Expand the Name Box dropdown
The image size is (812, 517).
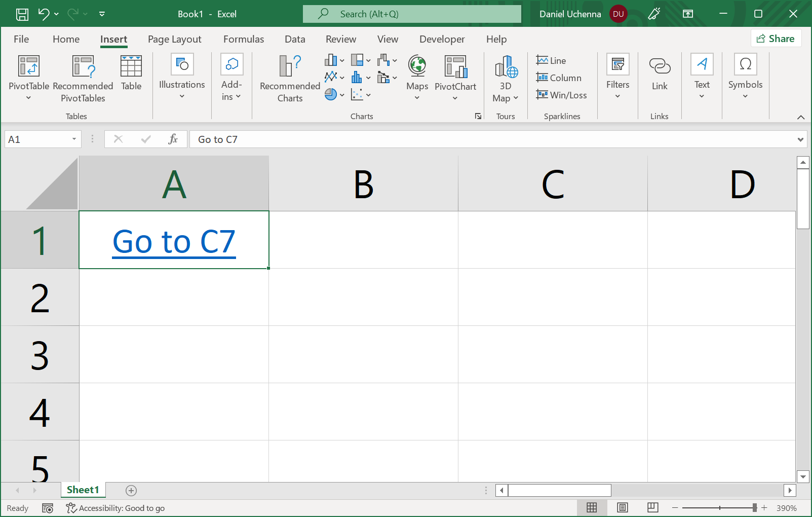point(74,139)
